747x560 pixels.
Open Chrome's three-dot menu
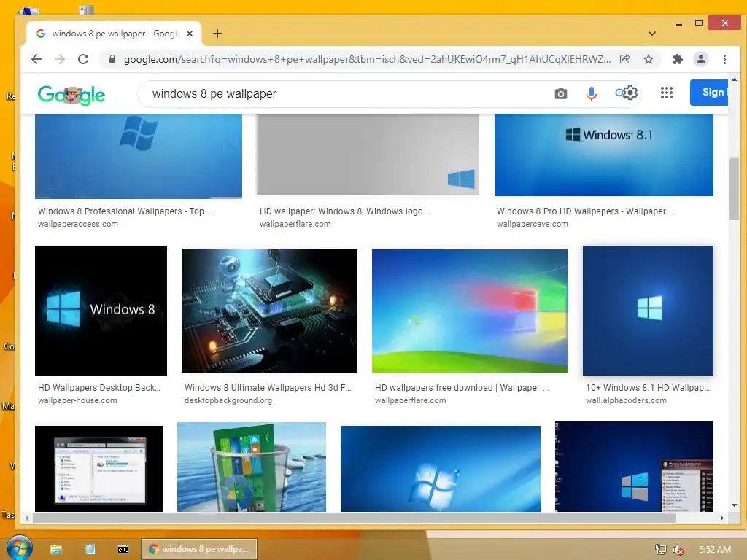click(x=724, y=59)
